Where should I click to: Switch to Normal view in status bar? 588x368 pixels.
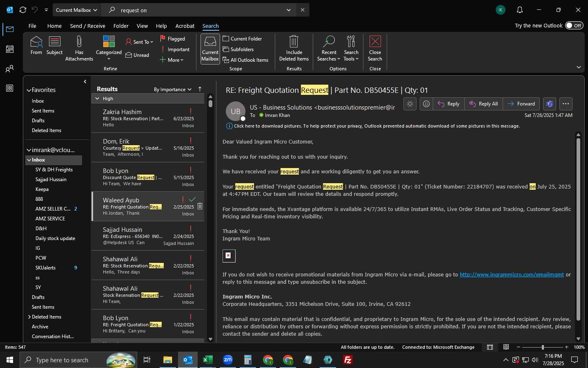click(x=490, y=347)
